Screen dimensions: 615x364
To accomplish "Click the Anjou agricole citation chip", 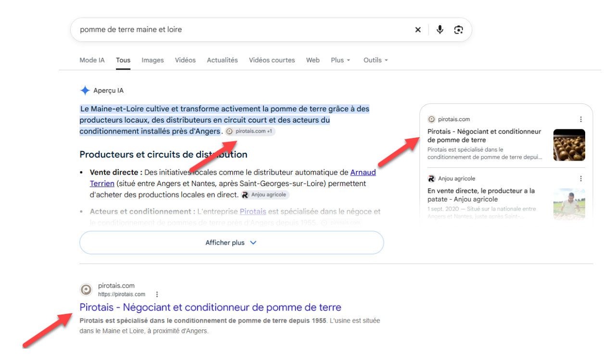I will tap(265, 195).
